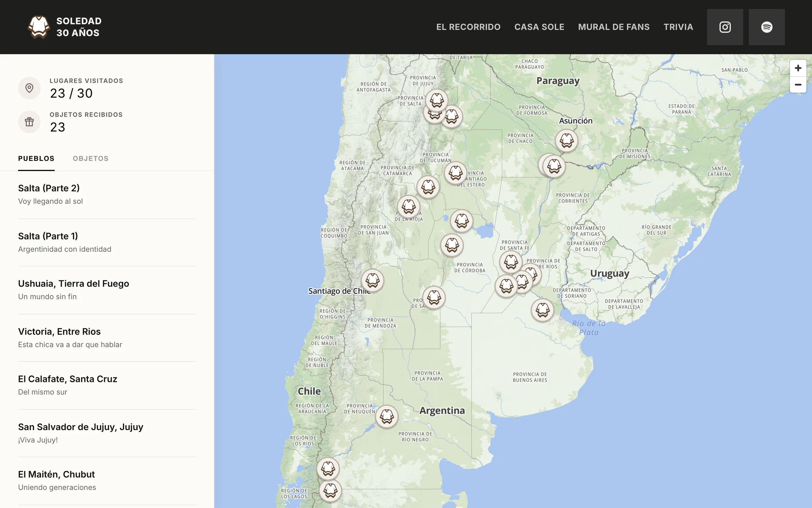The image size is (812, 508).
Task: Switch to the Objetos tab
Action: tap(91, 158)
